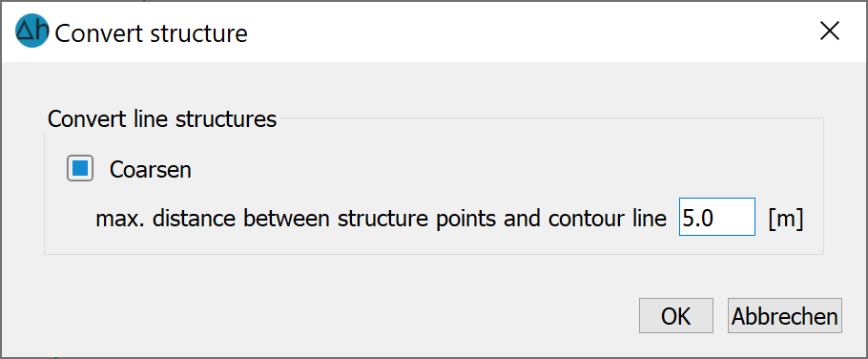Disable coarsening via the blue checkbox
Screen dimensions: 868x359
coord(80,168)
